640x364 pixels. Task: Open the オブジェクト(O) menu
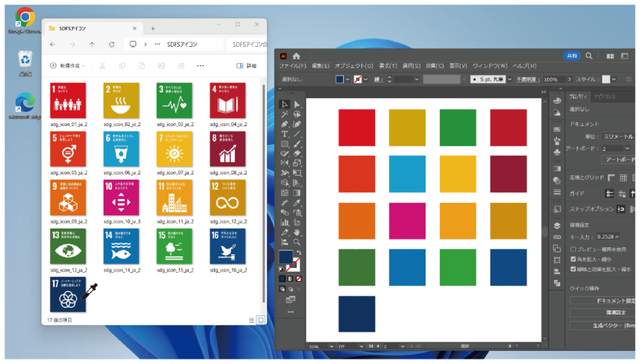354,66
